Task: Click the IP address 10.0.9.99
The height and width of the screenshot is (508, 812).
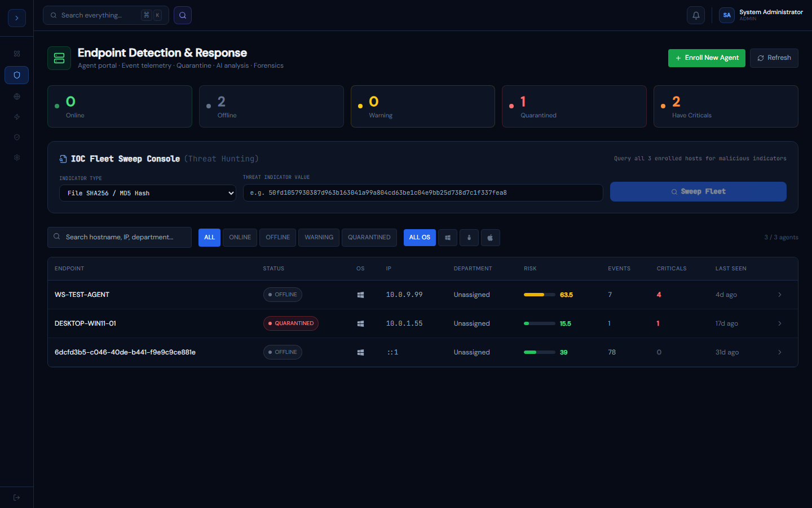Action: pyautogui.click(x=404, y=295)
